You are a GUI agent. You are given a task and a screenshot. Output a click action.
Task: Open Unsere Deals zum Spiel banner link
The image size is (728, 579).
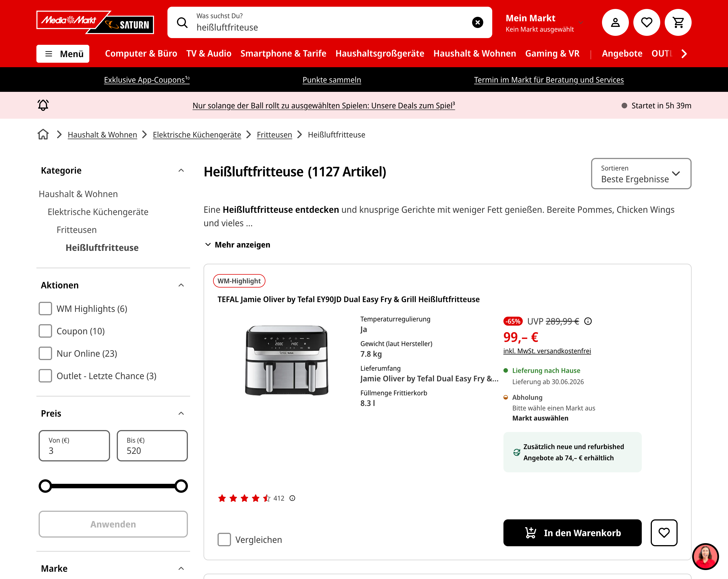tap(323, 105)
